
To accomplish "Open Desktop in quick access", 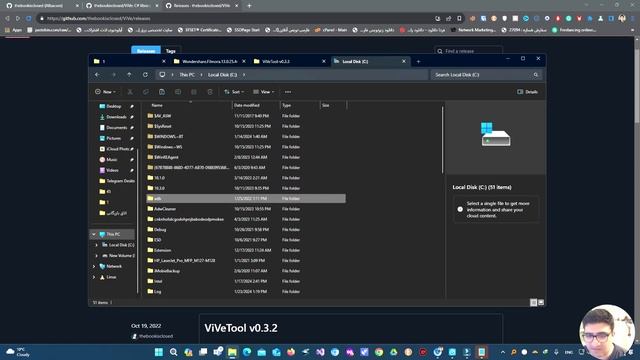I will pyautogui.click(x=114, y=106).
